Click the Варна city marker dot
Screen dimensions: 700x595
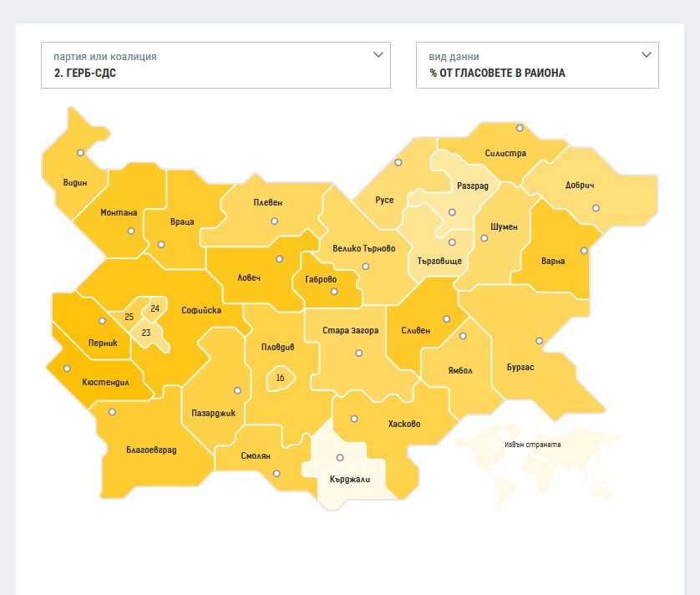point(585,250)
